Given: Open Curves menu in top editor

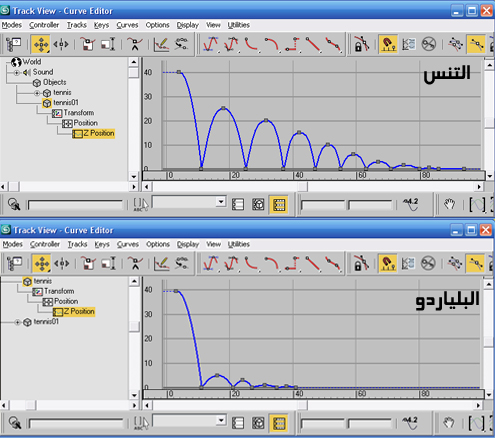Looking at the screenshot, I should (127, 25).
